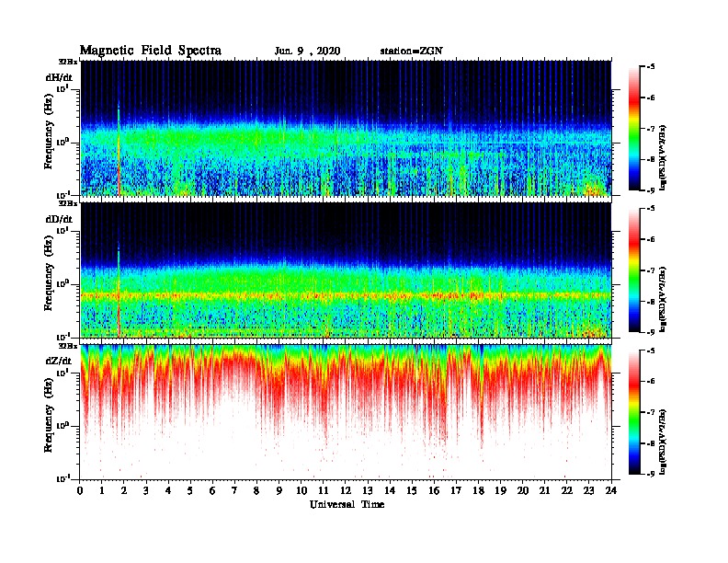
Task: Click hour 22 on the Universal Time axis
Action: (x=567, y=490)
